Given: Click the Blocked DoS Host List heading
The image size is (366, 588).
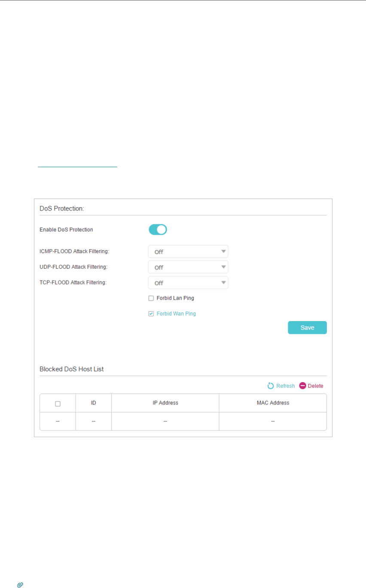Looking at the screenshot, I should click(x=71, y=369).
